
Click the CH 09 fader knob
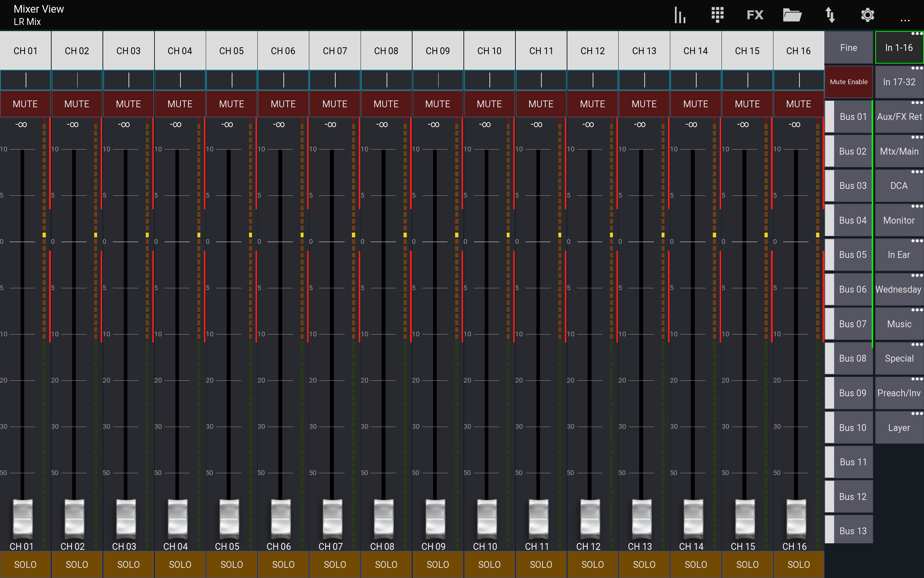coord(435,519)
